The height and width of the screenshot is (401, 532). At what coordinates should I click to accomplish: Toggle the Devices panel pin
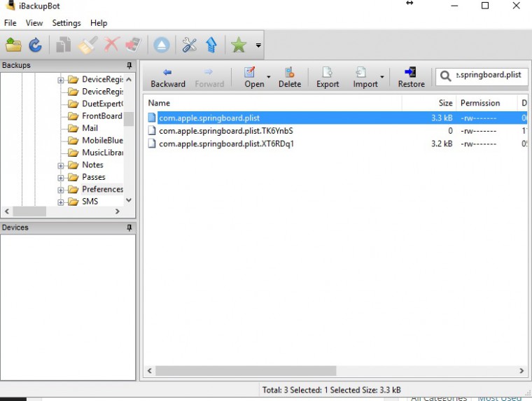tap(129, 228)
